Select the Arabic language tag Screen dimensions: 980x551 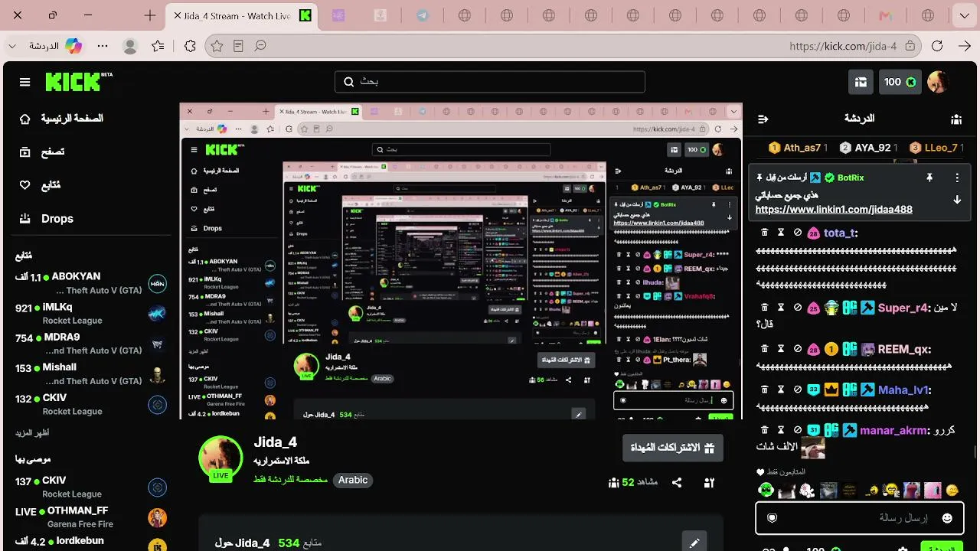[x=353, y=480]
